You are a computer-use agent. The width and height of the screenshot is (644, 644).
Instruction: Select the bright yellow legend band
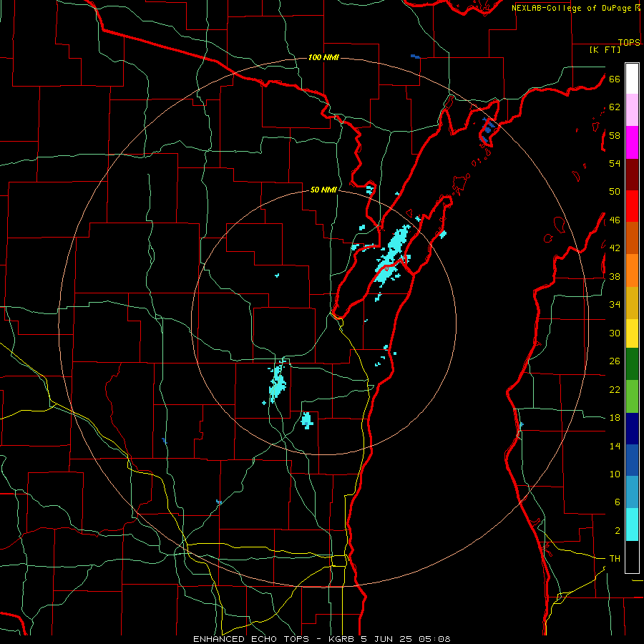point(632,333)
